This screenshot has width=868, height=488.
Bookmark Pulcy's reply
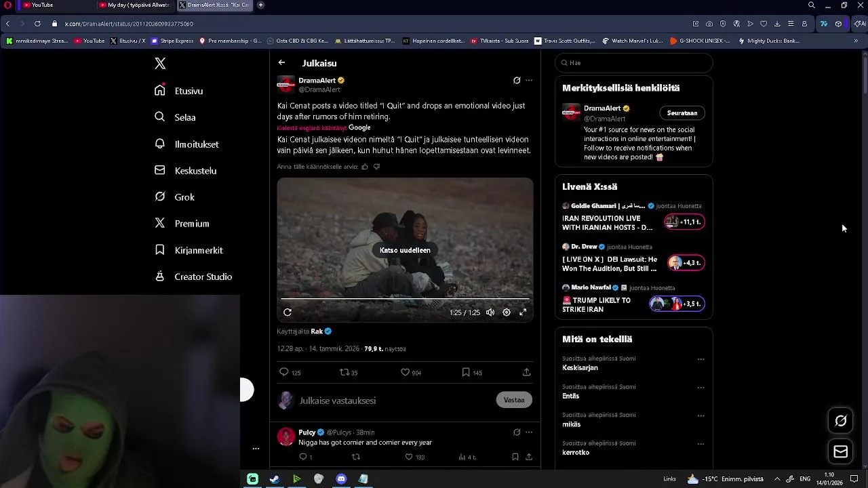point(515,457)
